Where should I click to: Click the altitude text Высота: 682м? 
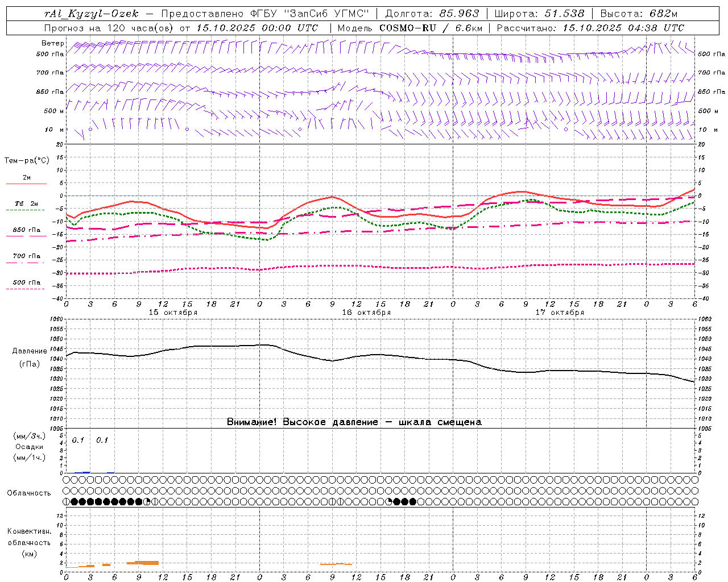click(639, 14)
